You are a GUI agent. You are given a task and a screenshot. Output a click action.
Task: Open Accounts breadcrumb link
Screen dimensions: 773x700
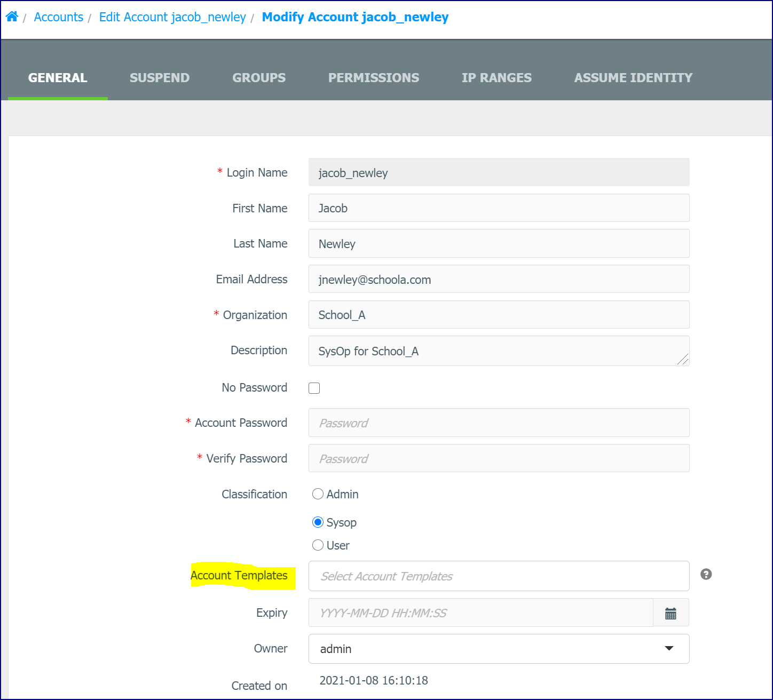(59, 17)
